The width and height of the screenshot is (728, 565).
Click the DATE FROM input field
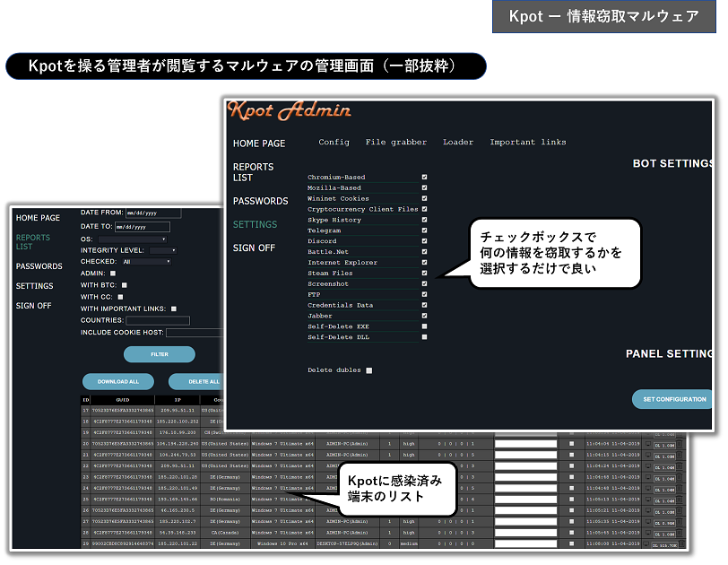coord(153,213)
